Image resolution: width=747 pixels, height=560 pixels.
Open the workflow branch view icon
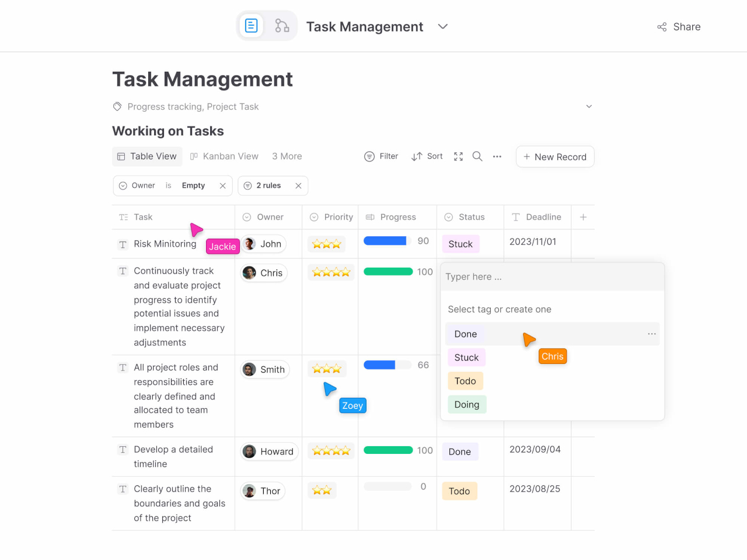click(282, 26)
